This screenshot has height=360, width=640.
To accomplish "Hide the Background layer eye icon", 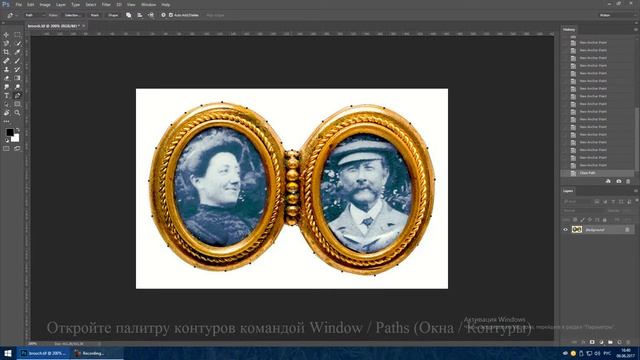I will point(565,230).
